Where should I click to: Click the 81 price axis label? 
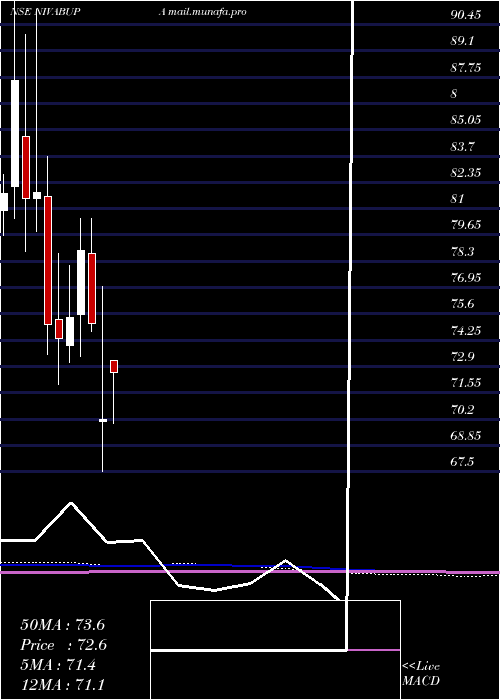pyautogui.click(x=458, y=199)
